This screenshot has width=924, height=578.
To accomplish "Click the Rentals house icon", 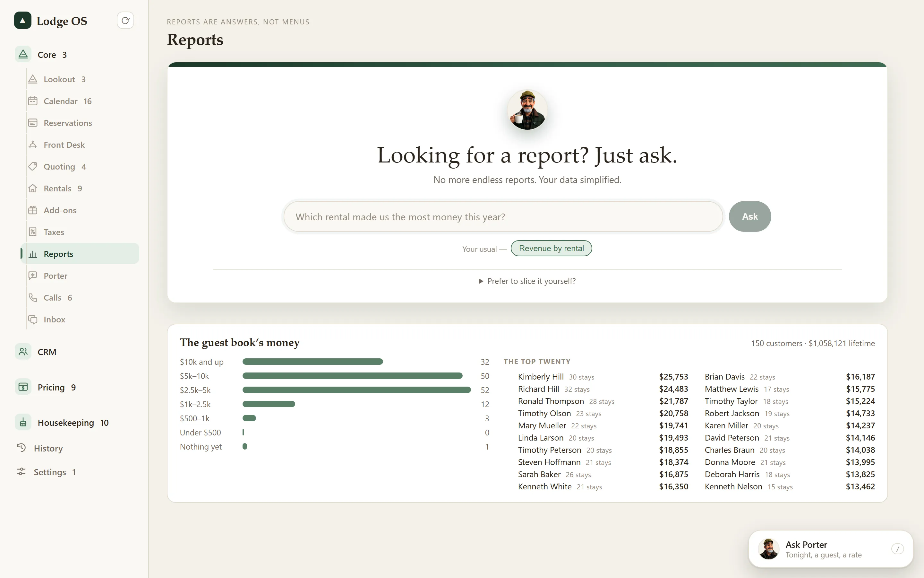I will click(x=33, y=188).
